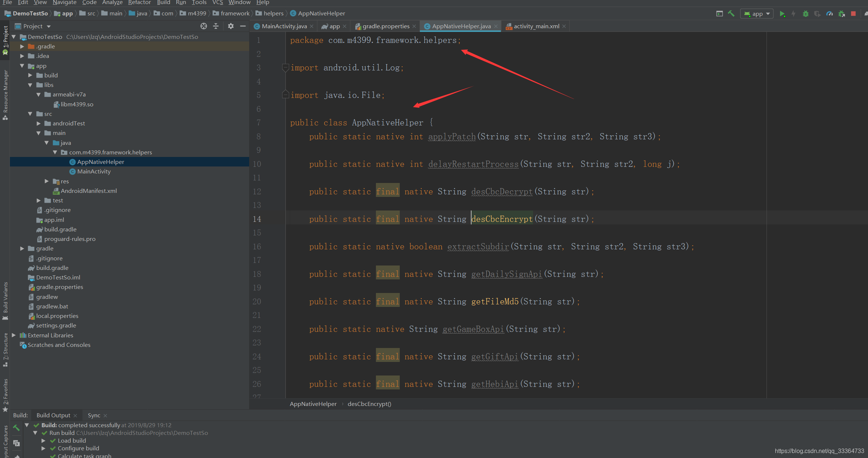Expand the androidTest folder
The width and height of the screenshot is (868, 458).
(x=38, y=123)
